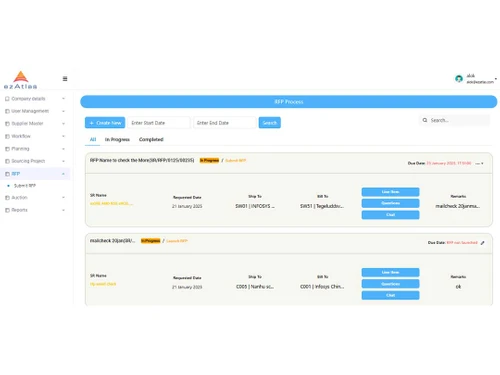The height and width of the screenshot is (375, 500).
Task: Switch to the Completed tab
Action: (151, 139)
